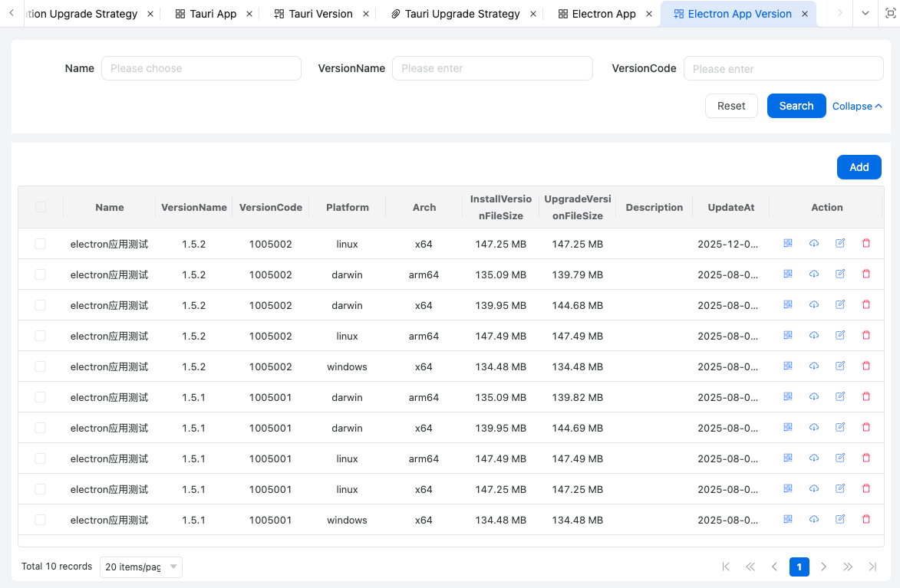Edit the 1.5.2 darwin x64 row
This screenshot has width=900, height=588.
coord(840,304)
